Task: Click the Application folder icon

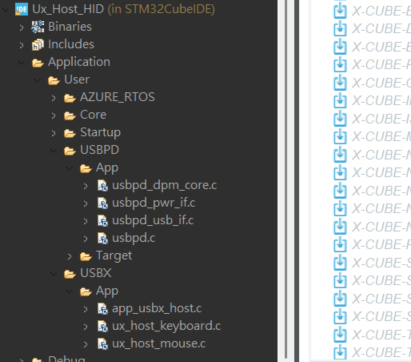Action: tap(38, 62)
